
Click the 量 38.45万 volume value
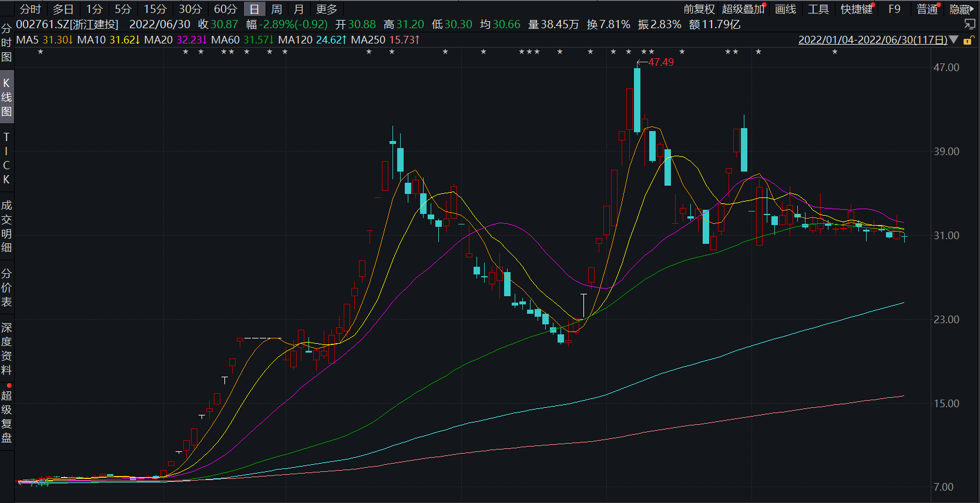[553, 24]
